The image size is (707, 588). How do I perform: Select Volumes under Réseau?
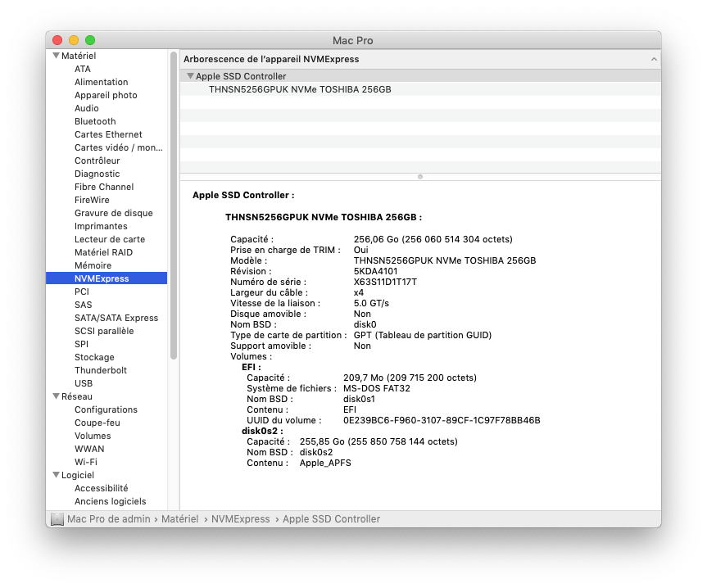(93, 436)
